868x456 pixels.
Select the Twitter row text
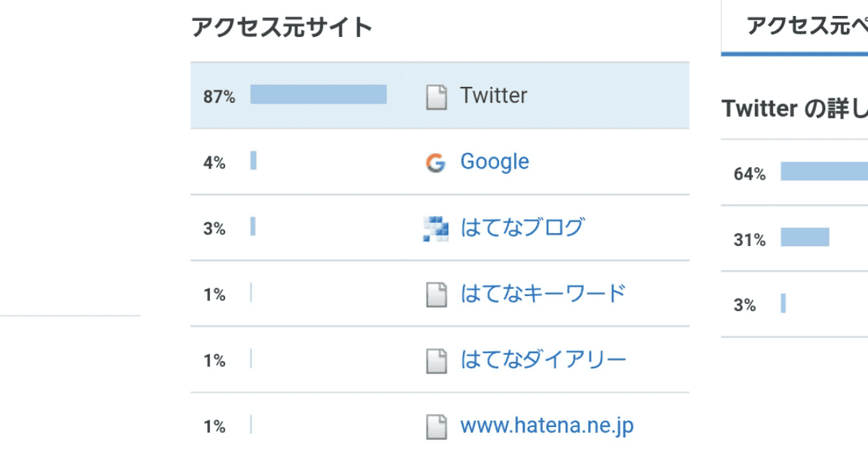pos(494,96)
